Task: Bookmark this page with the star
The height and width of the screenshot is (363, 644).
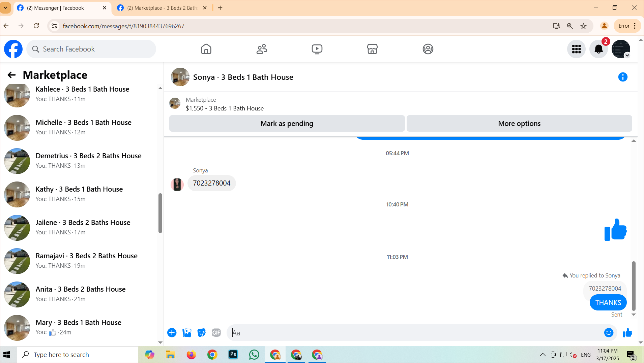Action: pos(583,26)
